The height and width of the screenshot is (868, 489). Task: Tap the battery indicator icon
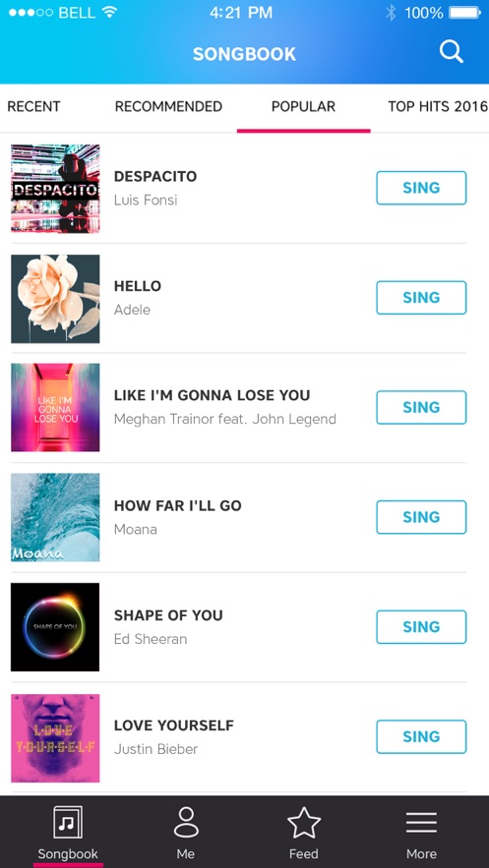coord(464,12)
